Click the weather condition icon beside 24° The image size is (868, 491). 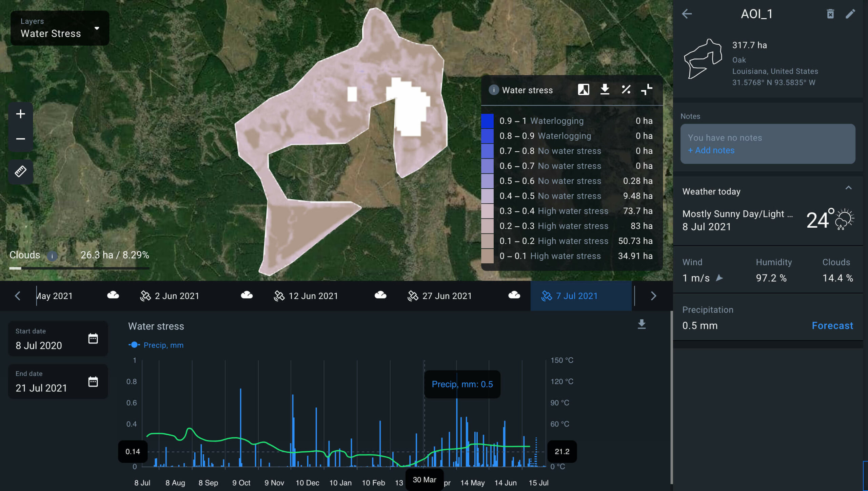(x=844, y=219)
